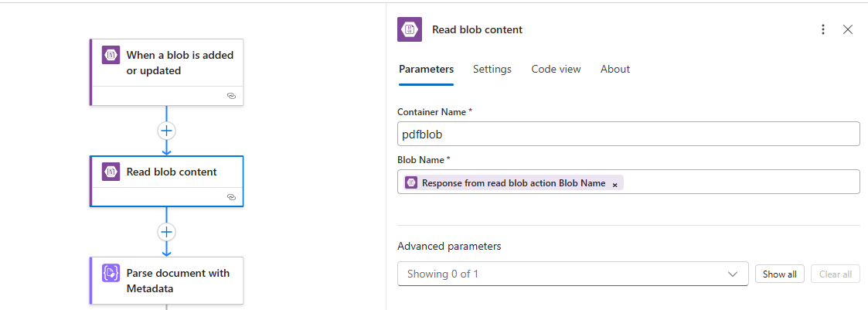Open the panel's three-dot more options menu
This screenshot has height=310, width=868.
[822, 29]
